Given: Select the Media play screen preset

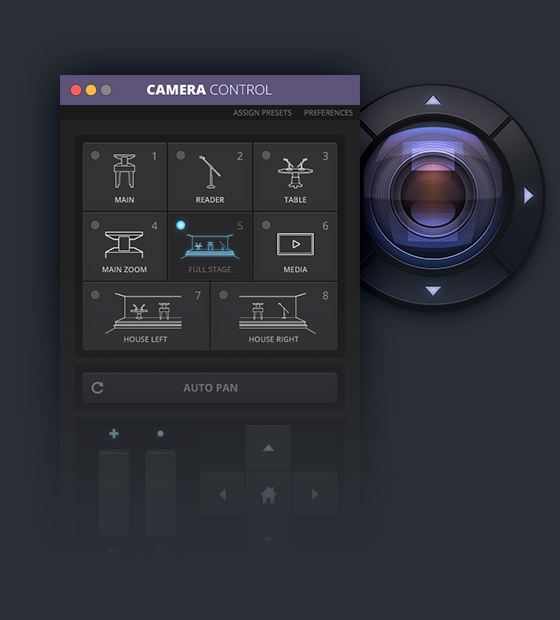Looking at the screenshot, I should (295, 246).
